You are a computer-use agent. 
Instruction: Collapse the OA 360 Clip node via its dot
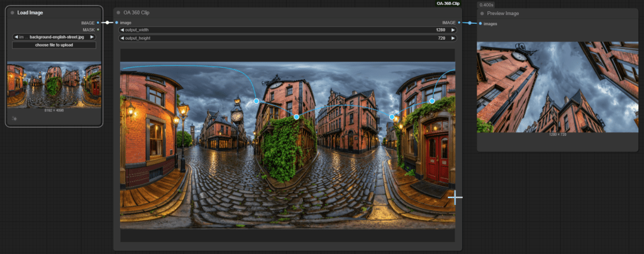[119, 13]
